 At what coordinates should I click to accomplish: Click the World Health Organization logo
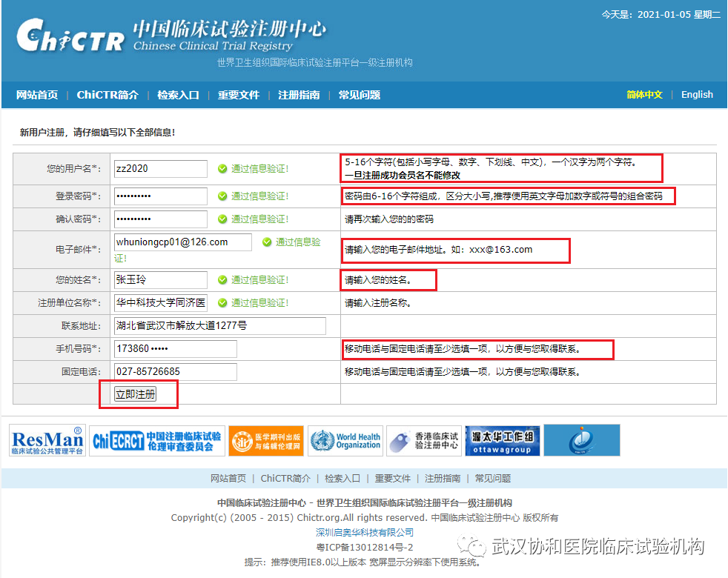click(345, 440)
